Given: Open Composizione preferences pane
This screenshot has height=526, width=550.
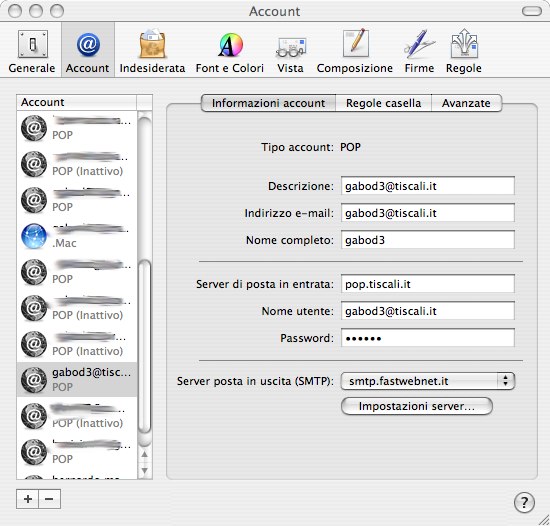Looking at the screenshot, I should pyautogui.click(x=355, y=52).
